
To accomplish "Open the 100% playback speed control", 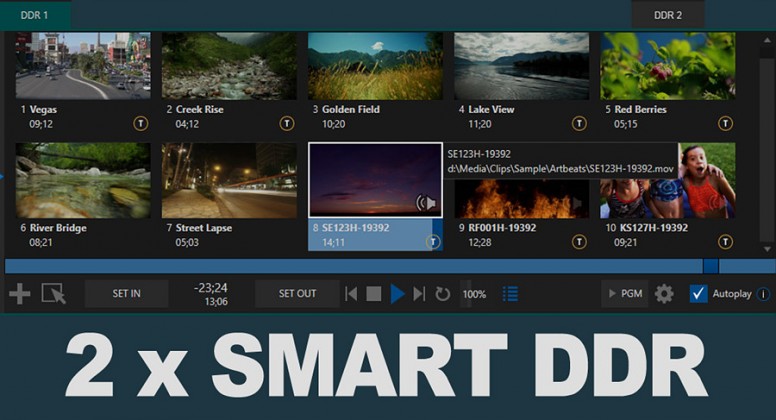I will (474, 294).
